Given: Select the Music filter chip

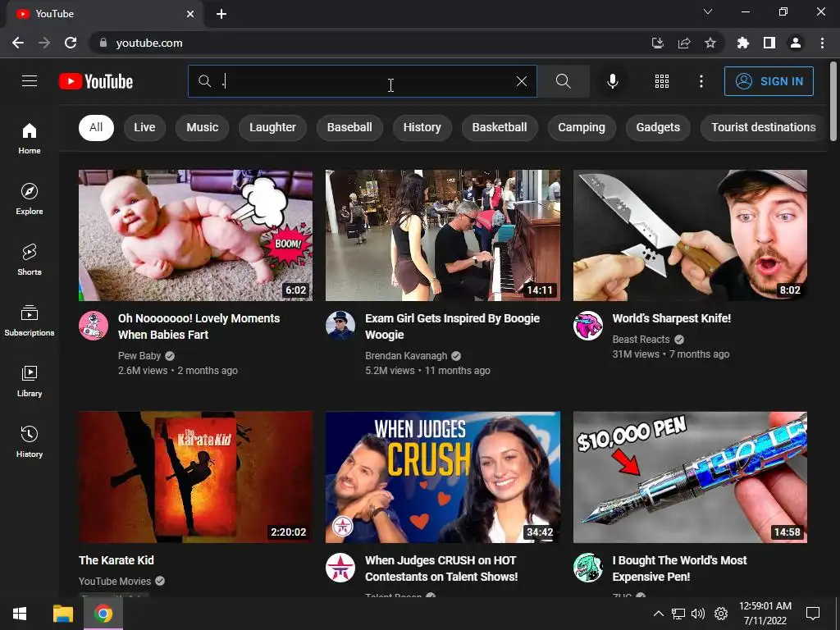Looking at the screenshot, I should point(203,127).
